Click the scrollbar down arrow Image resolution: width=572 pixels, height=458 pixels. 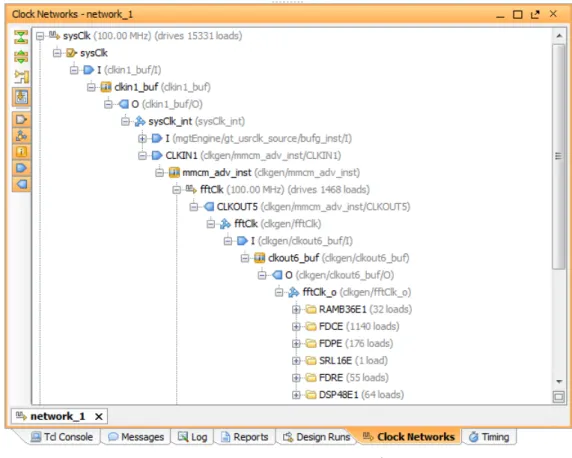tap(559, 382)
